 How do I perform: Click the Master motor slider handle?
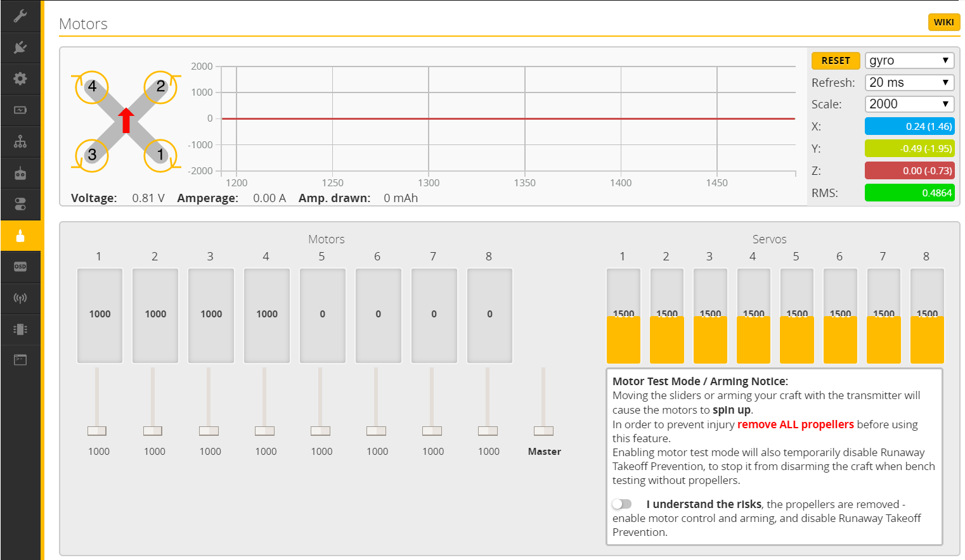[543, 431]
